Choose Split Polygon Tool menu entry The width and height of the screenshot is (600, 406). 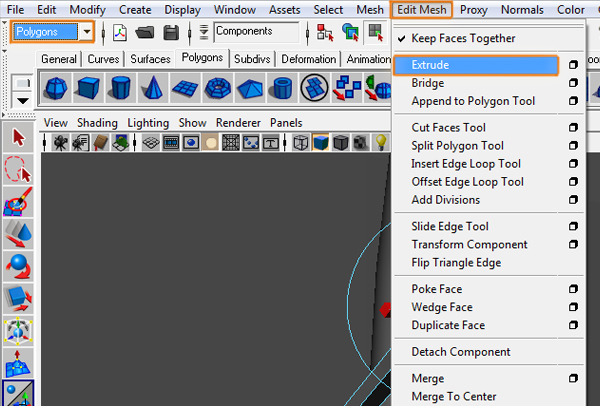[457, 146]
